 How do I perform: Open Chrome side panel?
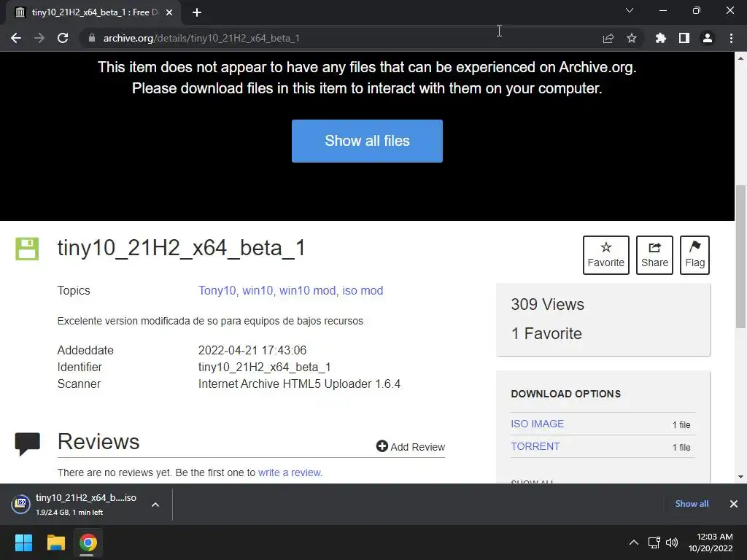click(684, 38)
